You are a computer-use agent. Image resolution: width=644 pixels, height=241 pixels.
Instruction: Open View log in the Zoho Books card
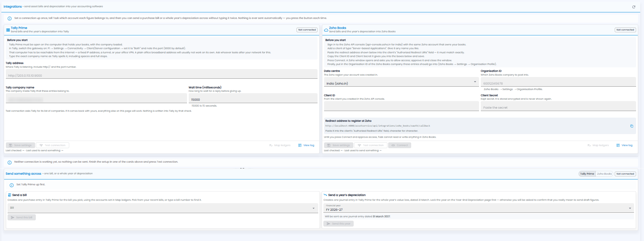coord(624,145)
